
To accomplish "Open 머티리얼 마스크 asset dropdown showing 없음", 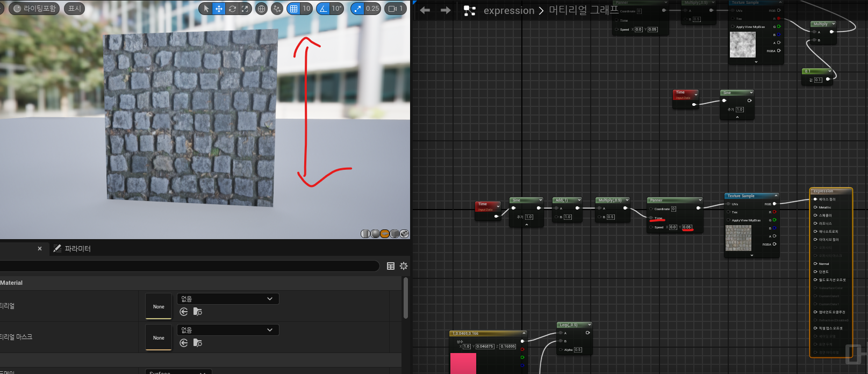I will [x=228, y=330].
